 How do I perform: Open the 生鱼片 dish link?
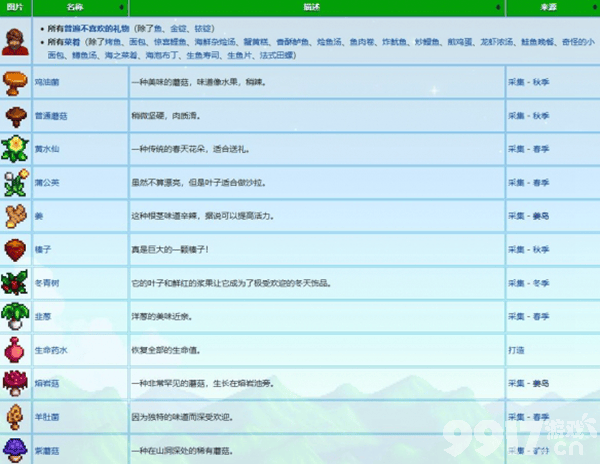coord(240,55)
